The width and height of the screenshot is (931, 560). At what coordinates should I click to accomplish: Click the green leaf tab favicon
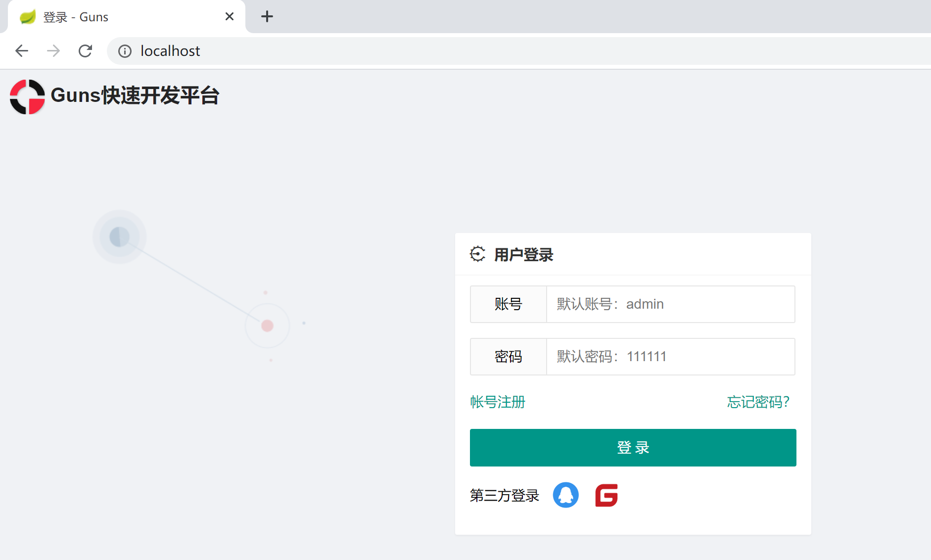pos(28,17)
